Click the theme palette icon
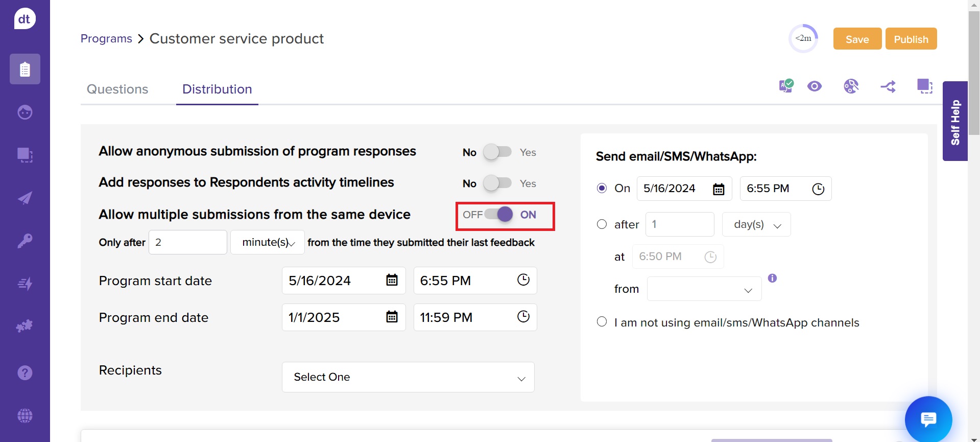980x442 pixels. coord(851,86)
